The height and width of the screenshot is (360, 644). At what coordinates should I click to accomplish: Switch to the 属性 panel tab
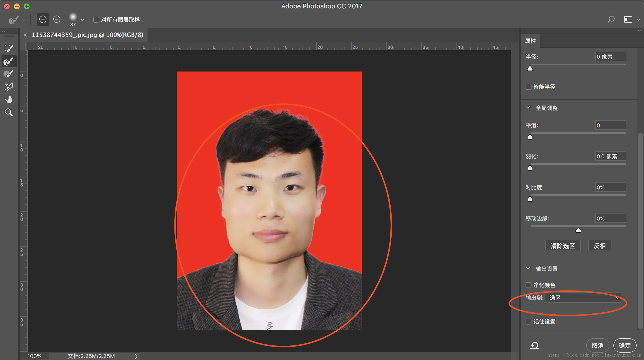[x=530, y=41]
